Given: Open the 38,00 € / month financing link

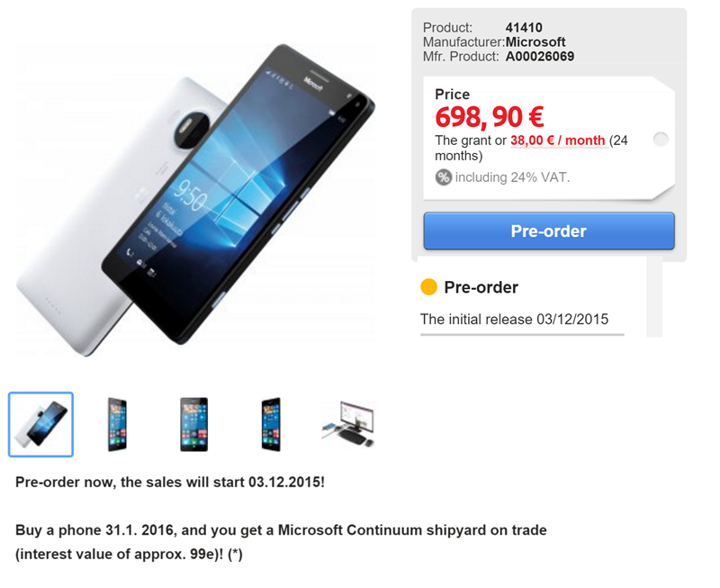Looking at the screenshot, I should click(x=557, y=140).
